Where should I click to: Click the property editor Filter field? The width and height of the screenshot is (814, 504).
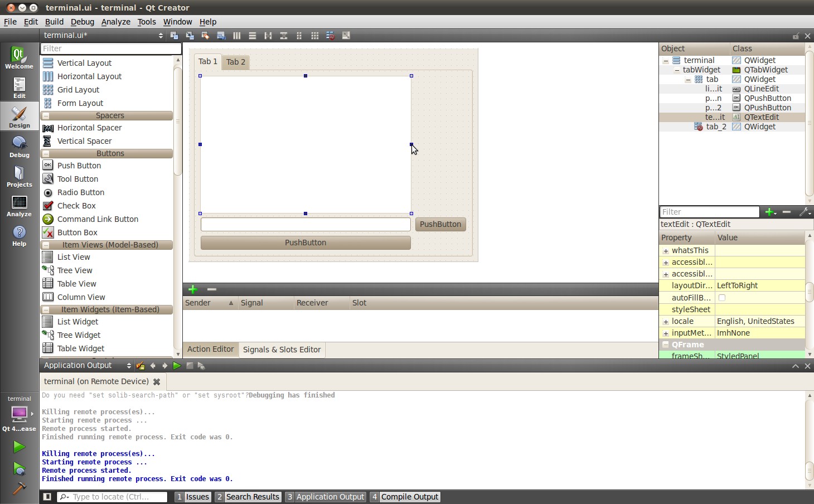point(710,212)
